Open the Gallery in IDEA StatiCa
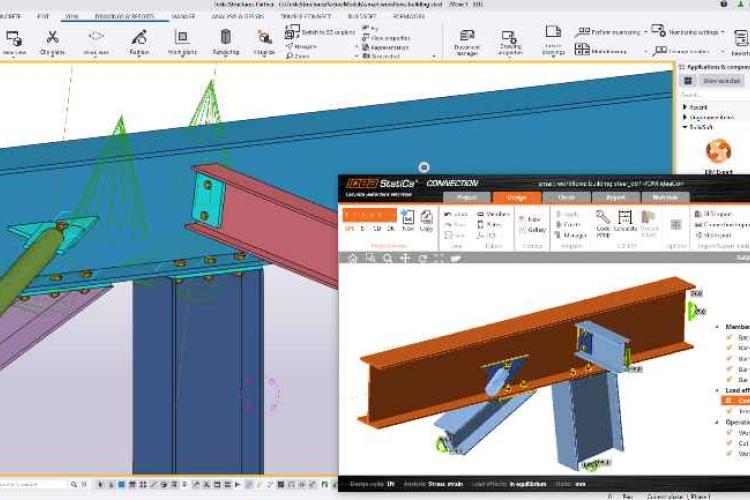 coord(532,230)
